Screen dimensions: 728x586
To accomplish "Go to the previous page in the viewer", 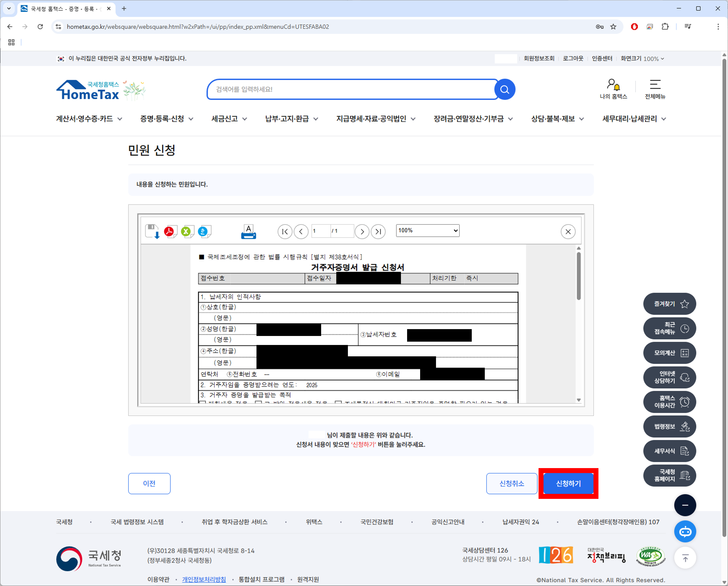I will click(x=301, y=232).
